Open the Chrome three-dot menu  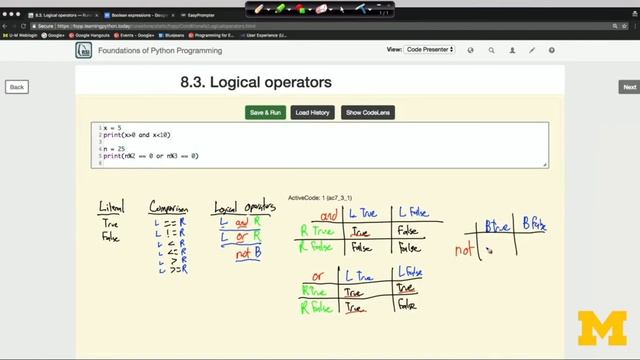click(636, 26)
